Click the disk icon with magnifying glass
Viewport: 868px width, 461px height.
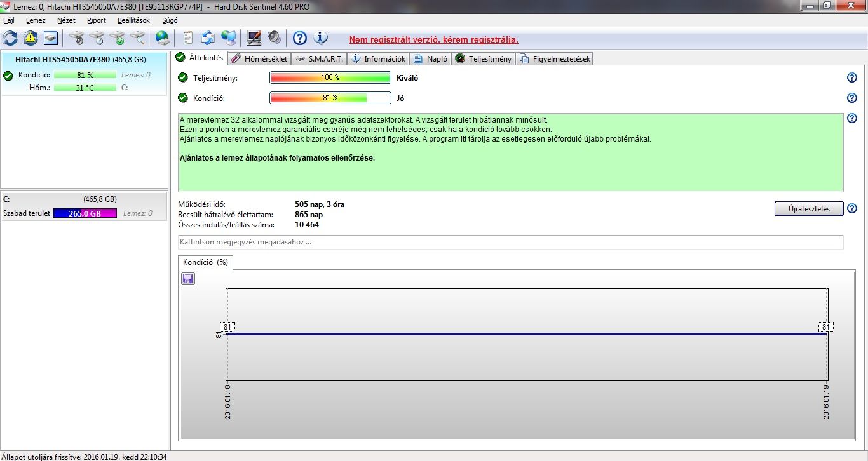click(x=137, y=38)
